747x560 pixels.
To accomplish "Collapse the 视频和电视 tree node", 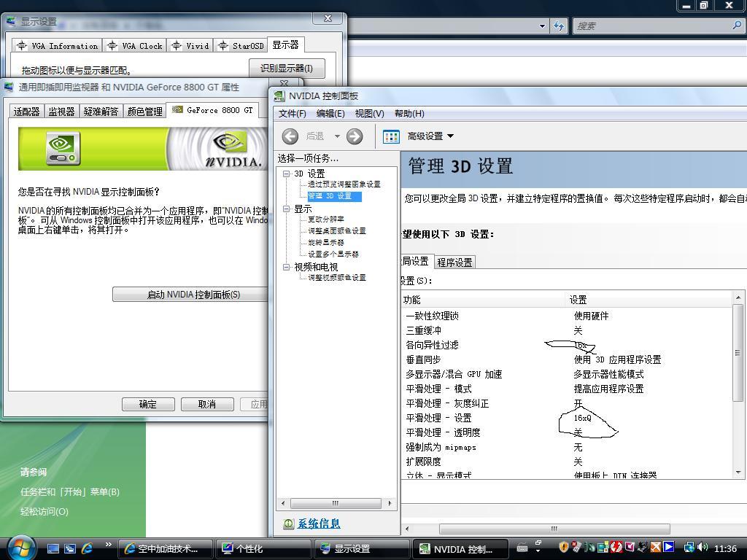I will coord(286,267).
